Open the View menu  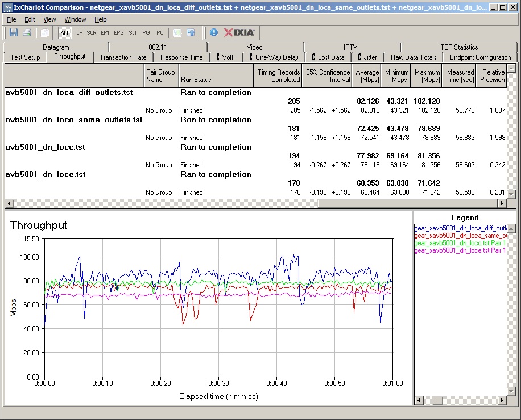pyautogui.click(x=49, y=19)
